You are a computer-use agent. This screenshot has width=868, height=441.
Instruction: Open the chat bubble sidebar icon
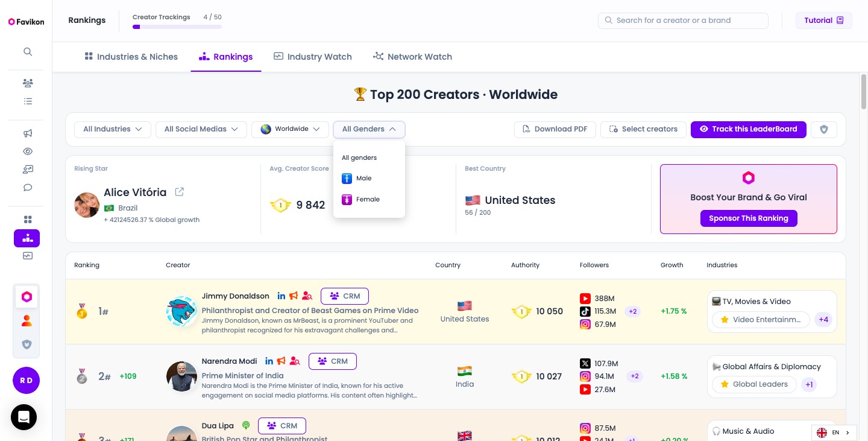[x=28, y=188]
